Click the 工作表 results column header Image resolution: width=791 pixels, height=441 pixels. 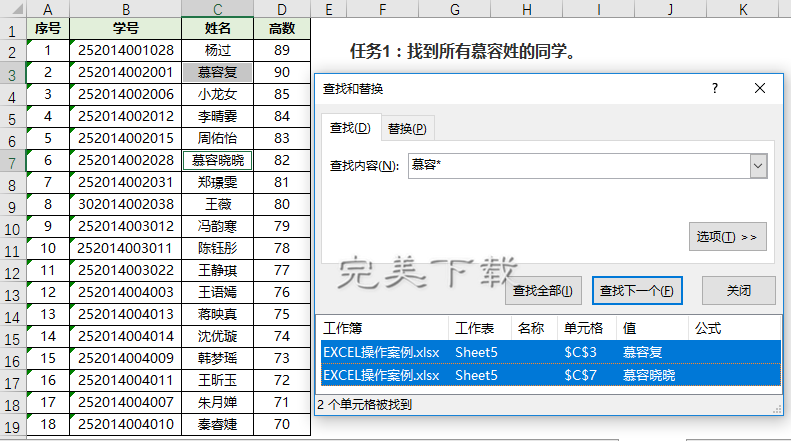[x=480, y=328]
